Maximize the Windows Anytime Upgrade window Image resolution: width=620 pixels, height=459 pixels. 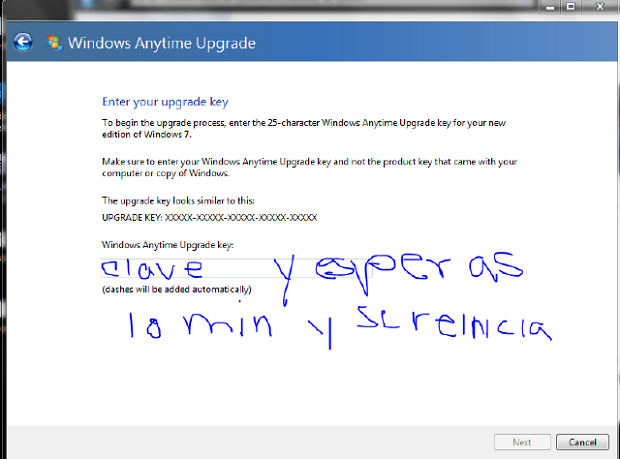tap(571, 7)
